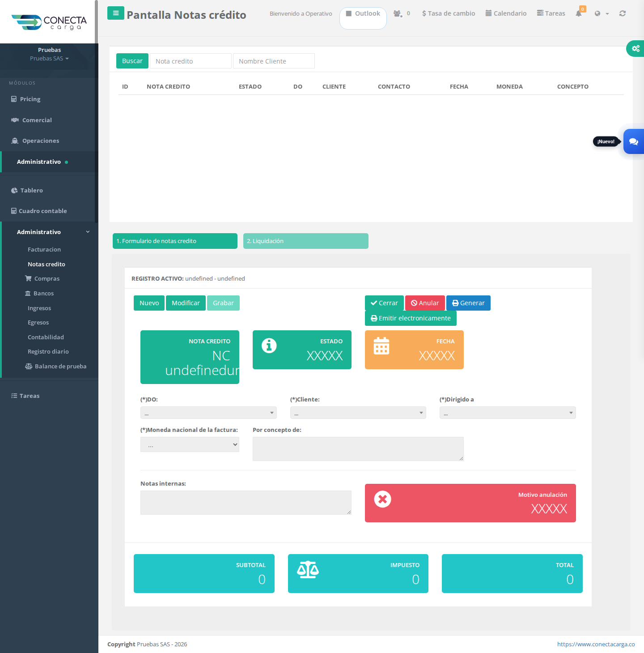Click the calendar icon in the FECHA card

pos(381,346)
